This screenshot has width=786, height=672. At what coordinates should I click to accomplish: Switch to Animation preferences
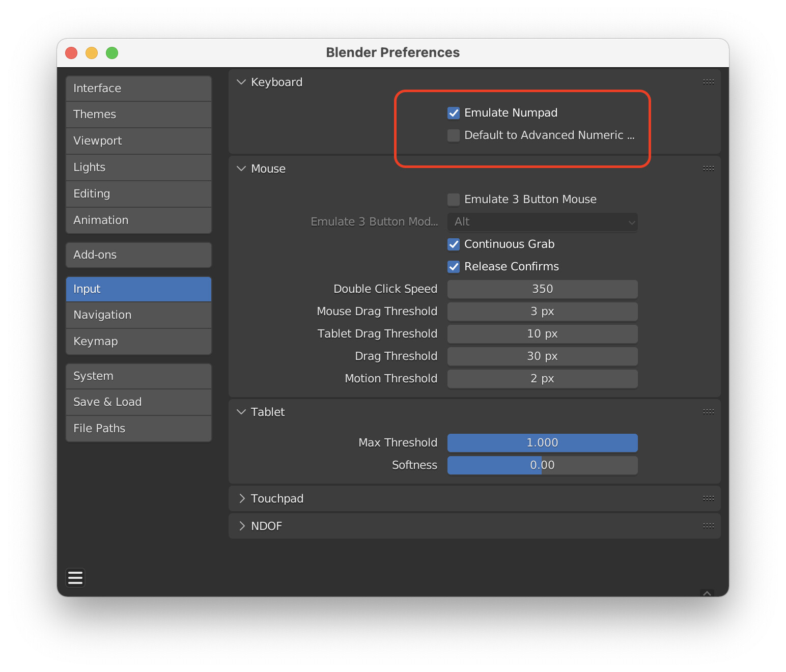click(x=138, y=220)
